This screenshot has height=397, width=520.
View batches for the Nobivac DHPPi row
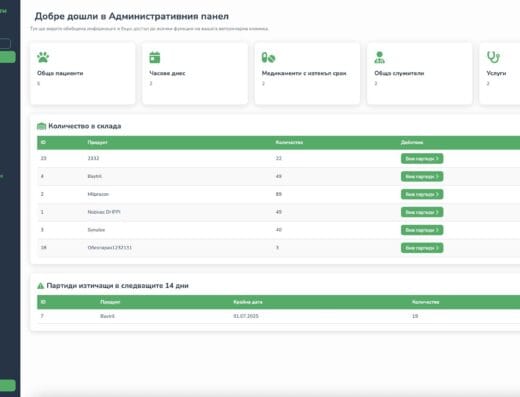point(422,212)
